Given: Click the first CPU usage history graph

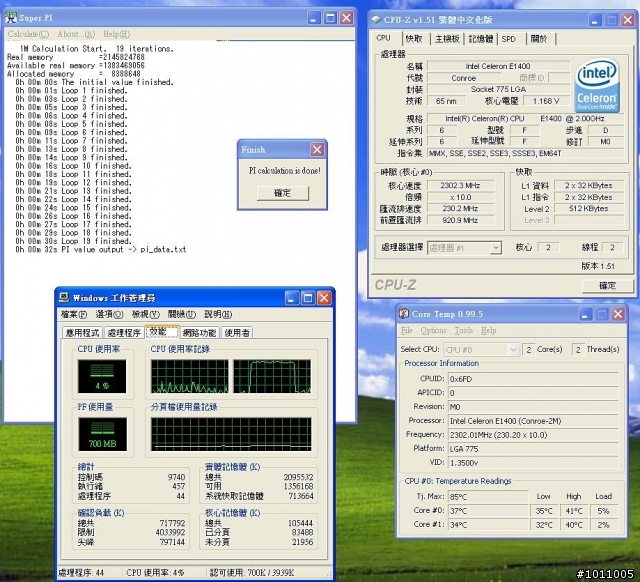Looking at the screenshot, I should coord(190,376).
